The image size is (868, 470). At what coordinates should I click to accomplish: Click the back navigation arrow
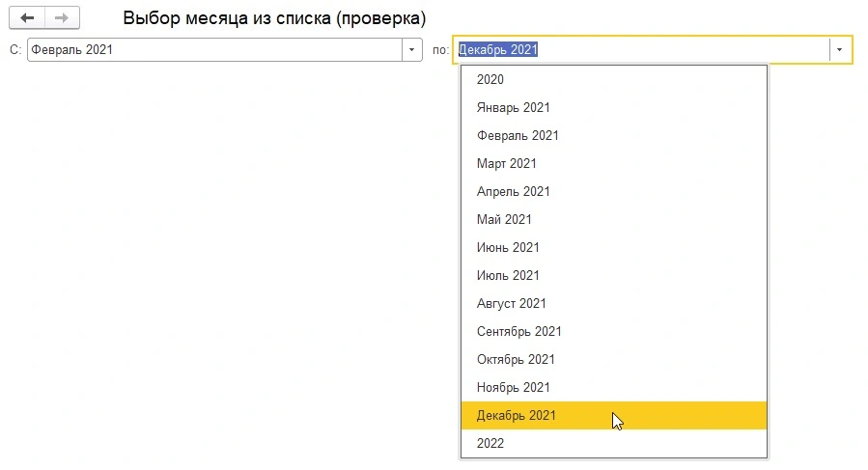tap(27, 18)
